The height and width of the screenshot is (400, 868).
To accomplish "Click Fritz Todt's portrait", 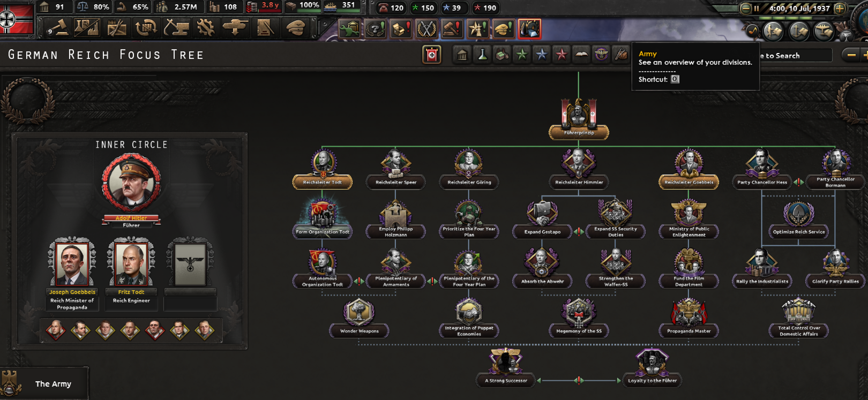I will pos(131,264).
